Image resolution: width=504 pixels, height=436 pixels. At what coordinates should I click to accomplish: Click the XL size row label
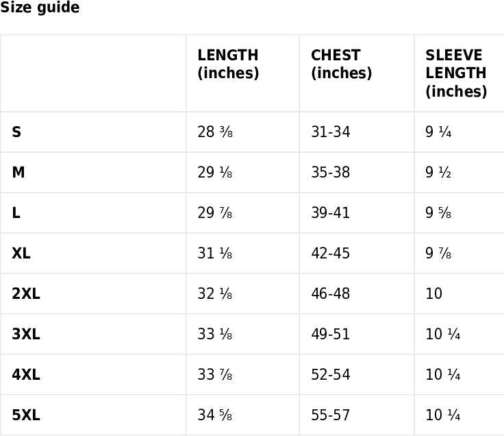(21, 254)
